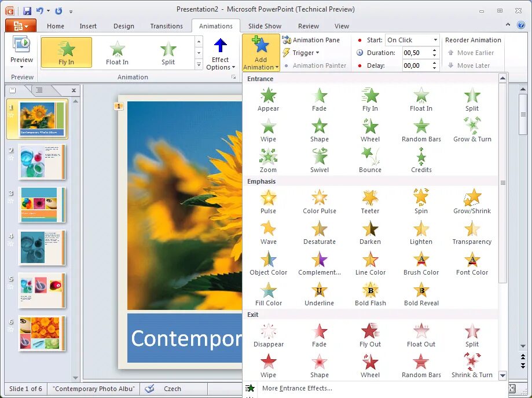Choose the Fly Out exit effect
The height and width of the screenshot is (398, 532).
click(370, 335)
